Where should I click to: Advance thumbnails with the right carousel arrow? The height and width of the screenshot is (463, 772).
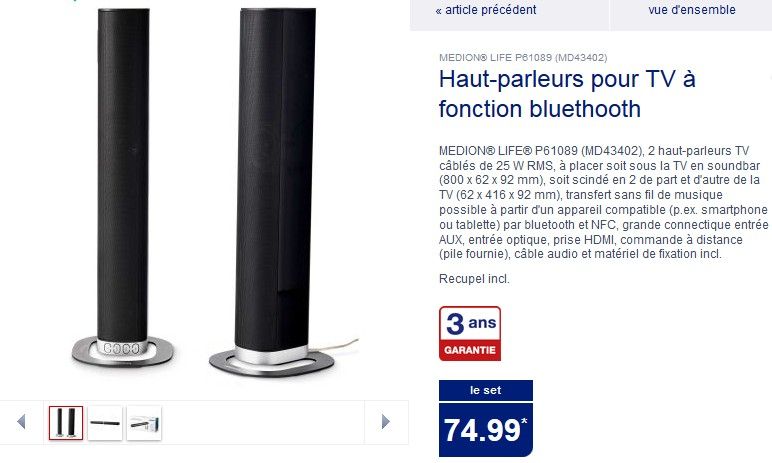(x=386, y=422)
